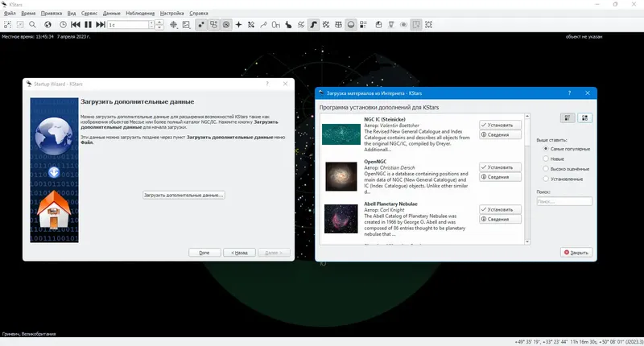Open the Сервис menu

[89, 13]
